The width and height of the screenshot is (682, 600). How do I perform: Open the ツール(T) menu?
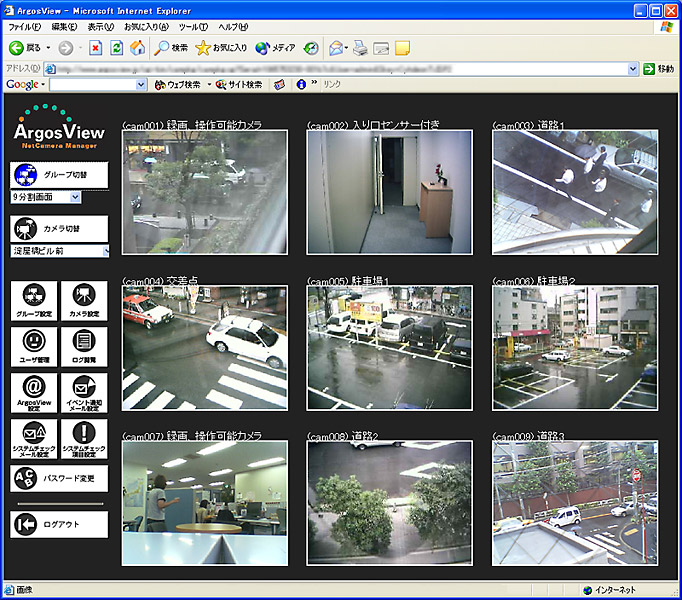point(193,26)
